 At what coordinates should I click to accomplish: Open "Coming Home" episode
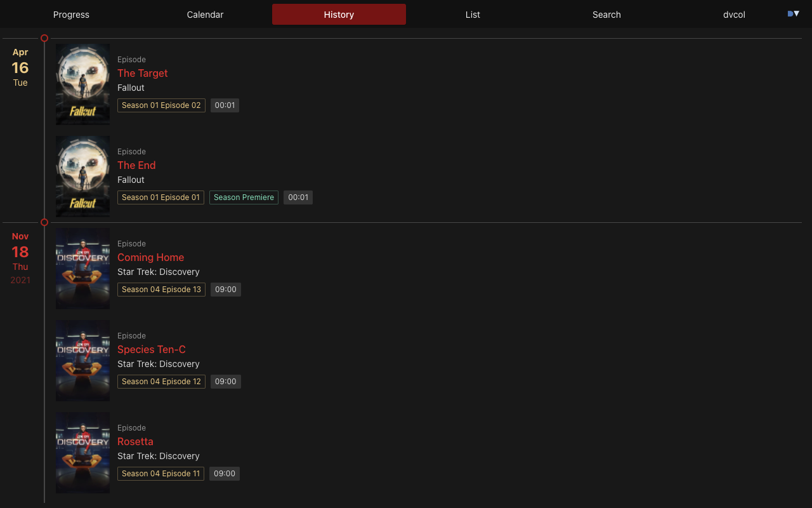(150, 257)
